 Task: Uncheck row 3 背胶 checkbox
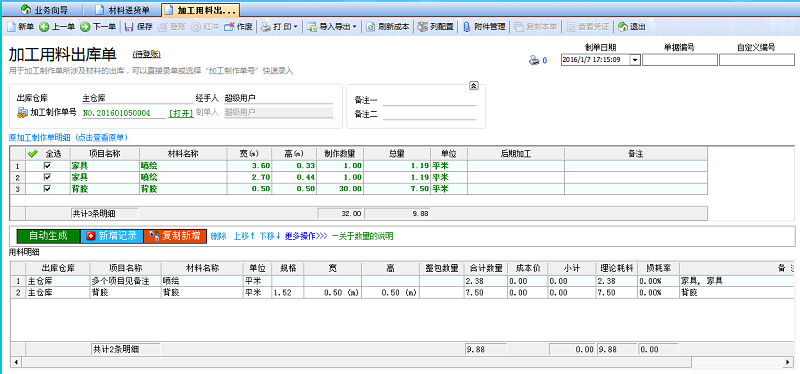coord(48,188)
